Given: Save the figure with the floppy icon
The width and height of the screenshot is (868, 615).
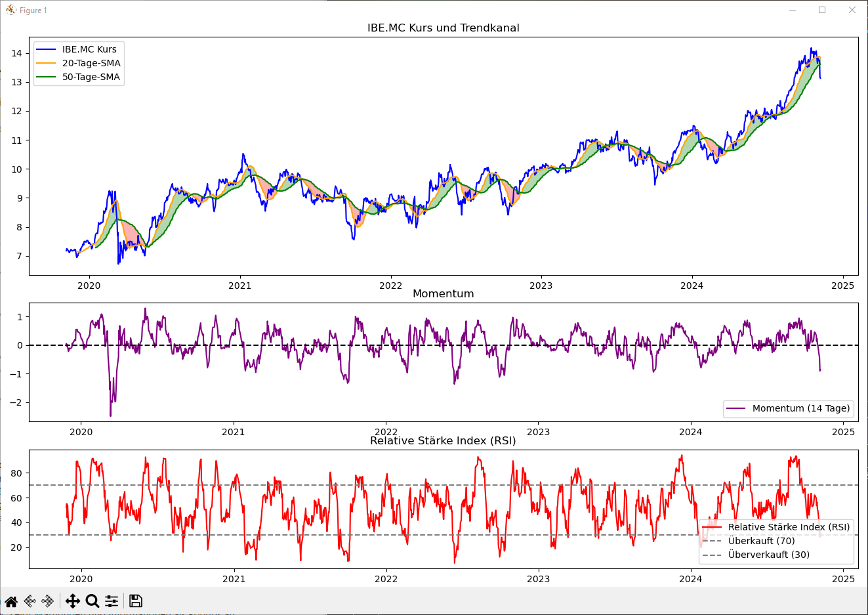Looking at the screenshot, I should click(x=136, y=601).
